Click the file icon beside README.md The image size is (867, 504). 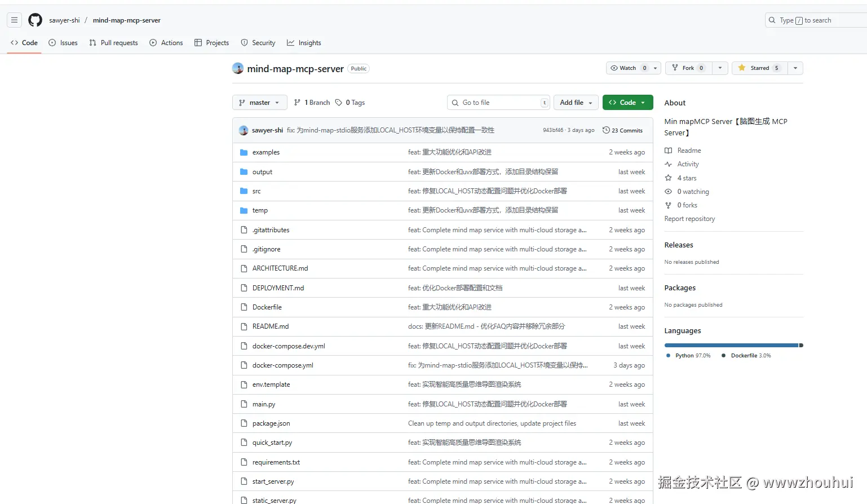[244, 326]
